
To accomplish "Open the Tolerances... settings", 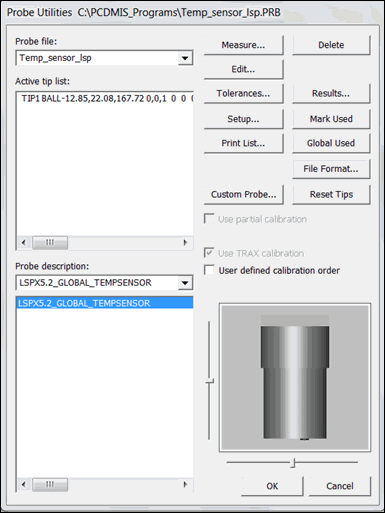I will click(x=243, y=94).
